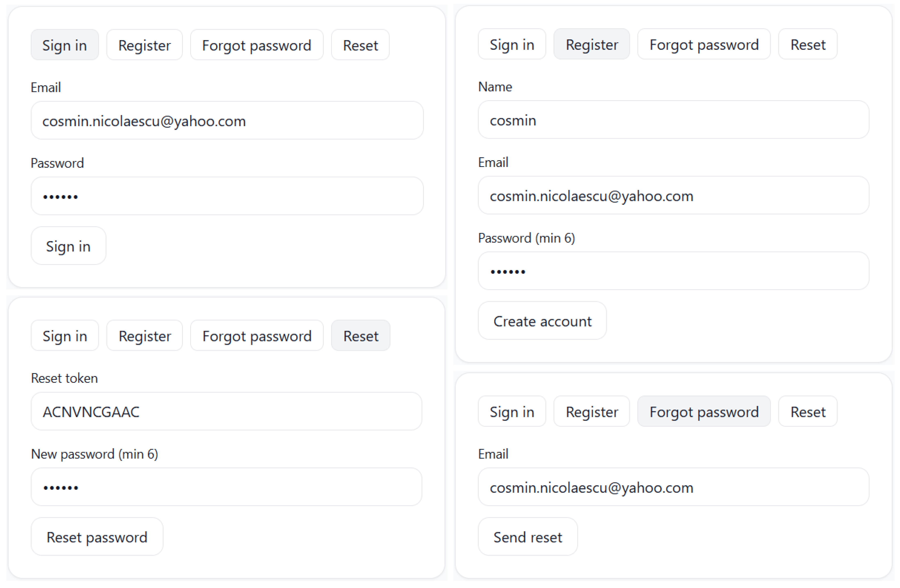900x588 pixels.
Task: Switch to Reset tab in the Send reset panel
Action: click(x=807, y=411)
